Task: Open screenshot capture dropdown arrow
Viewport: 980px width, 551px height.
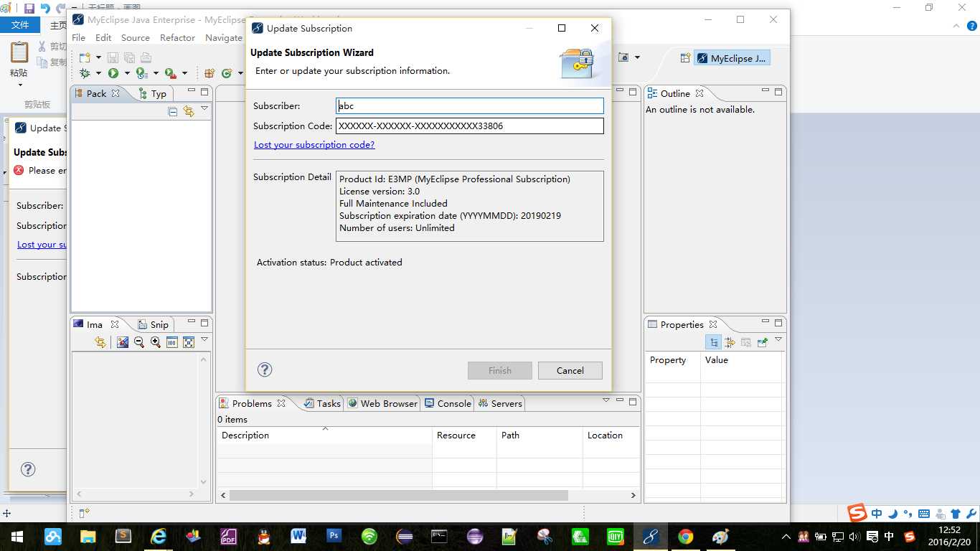Action: coord(637,57)
